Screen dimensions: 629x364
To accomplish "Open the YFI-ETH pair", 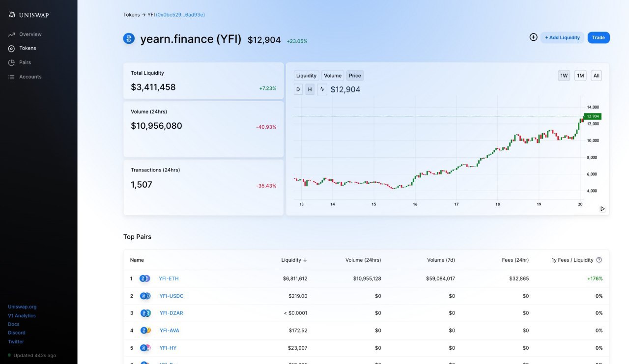I will pyautogui.click(x=169, y=279).
